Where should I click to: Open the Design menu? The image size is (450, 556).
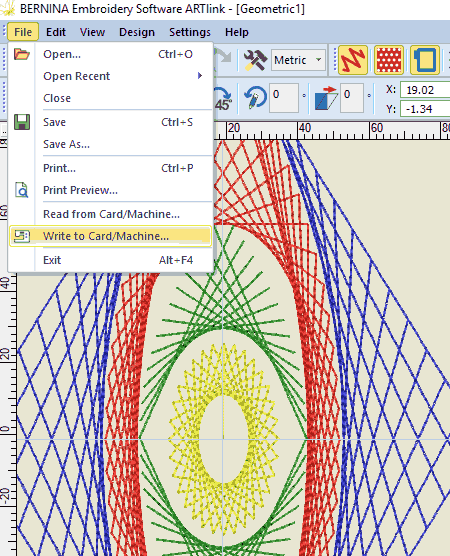click(x=137, y=32)
